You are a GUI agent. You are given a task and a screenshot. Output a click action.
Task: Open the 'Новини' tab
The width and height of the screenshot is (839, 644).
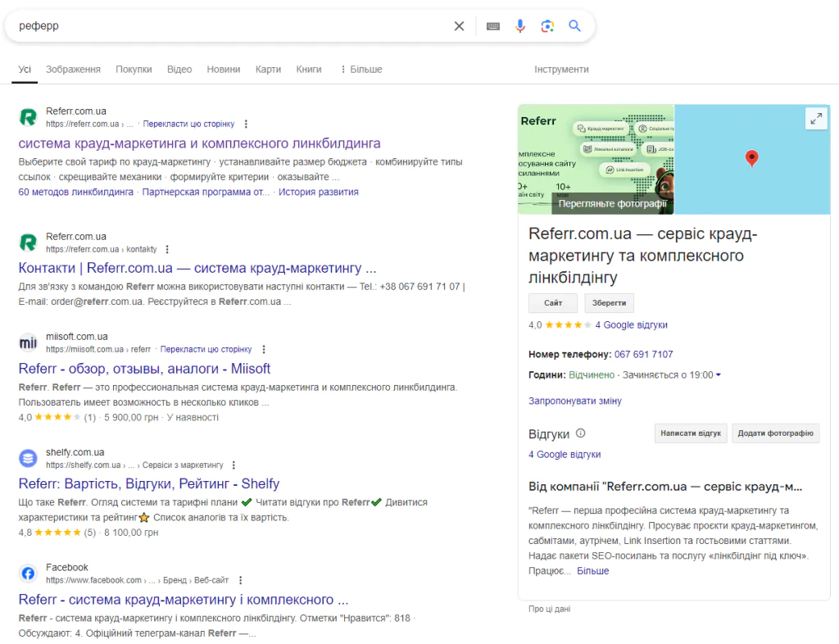tap(224, 70)
